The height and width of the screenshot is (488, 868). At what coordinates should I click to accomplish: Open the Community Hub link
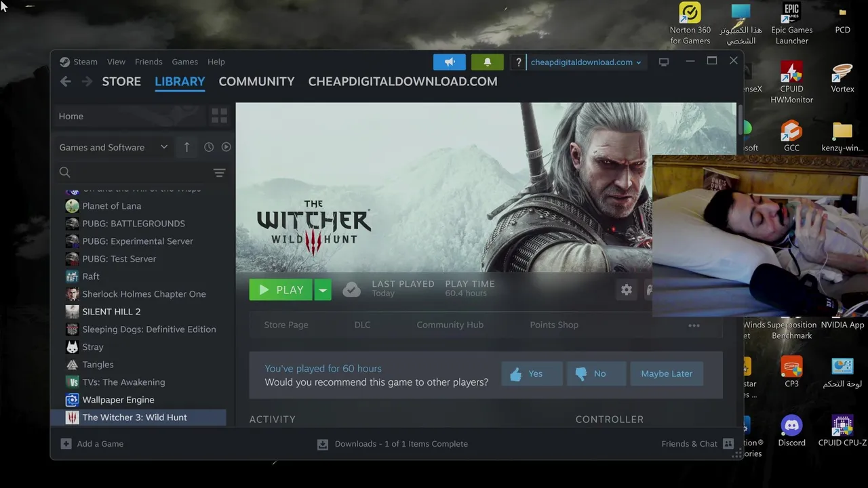click(450, 325)
